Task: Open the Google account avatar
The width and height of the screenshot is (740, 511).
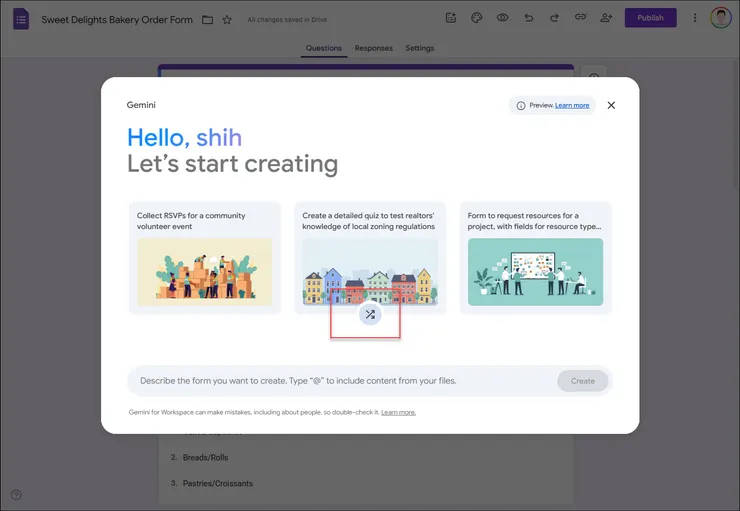Action: click(721, 17)
